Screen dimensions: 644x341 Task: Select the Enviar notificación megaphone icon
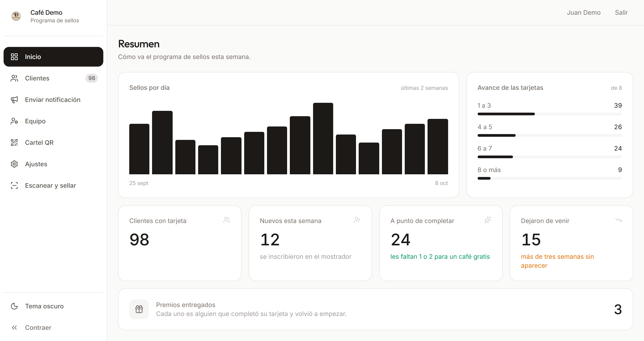tap(14, 100)
